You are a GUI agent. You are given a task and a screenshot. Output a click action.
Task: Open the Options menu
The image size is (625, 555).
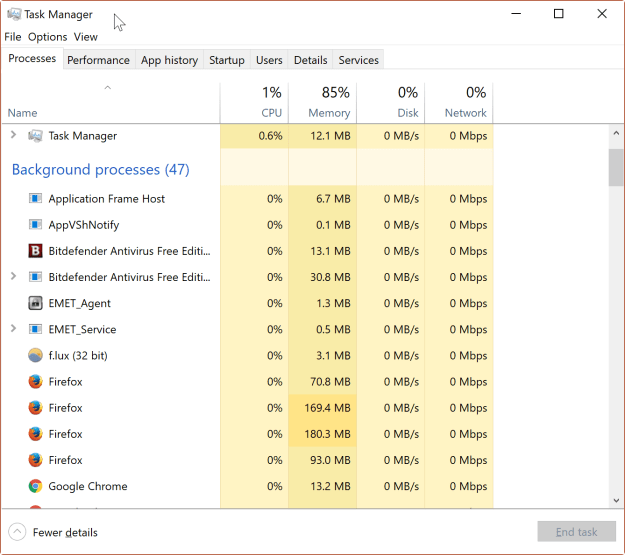pyautogui.click(x=47, y=37)
